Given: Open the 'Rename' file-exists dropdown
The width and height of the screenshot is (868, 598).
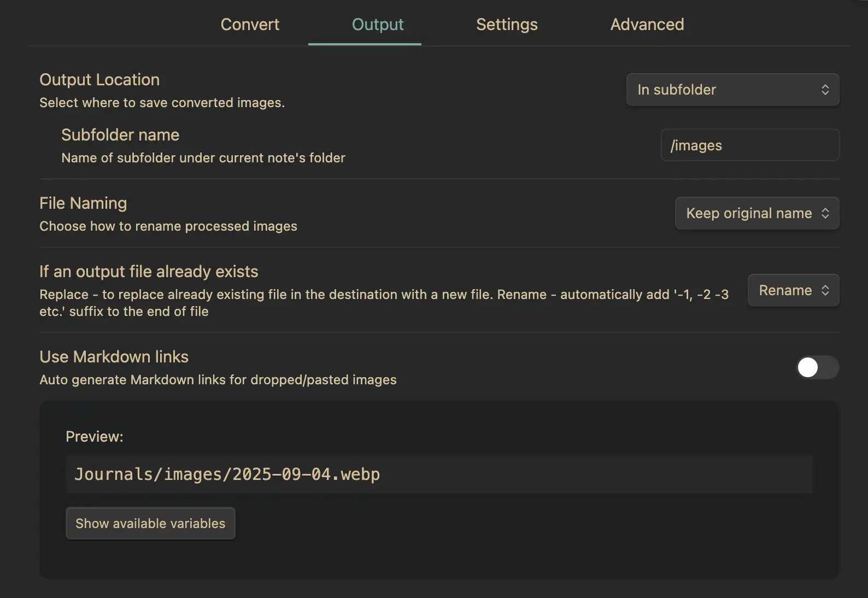Looking at the screenshot, I should click(793, 290).
